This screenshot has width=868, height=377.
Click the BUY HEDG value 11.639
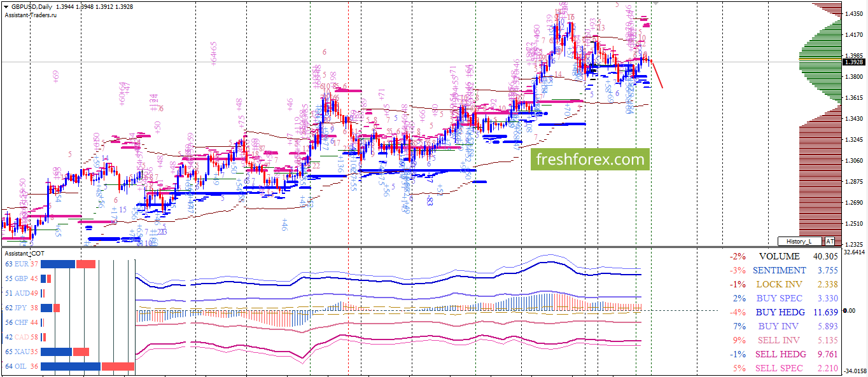click(x=825, y=312)
